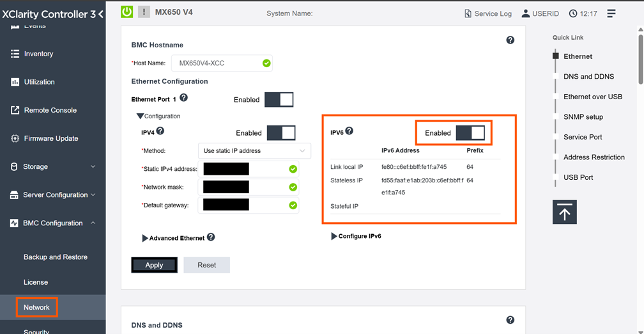This screenshot has width=644, height=334.
Task: Open the USERID account menu
Action: coord(541,13)
